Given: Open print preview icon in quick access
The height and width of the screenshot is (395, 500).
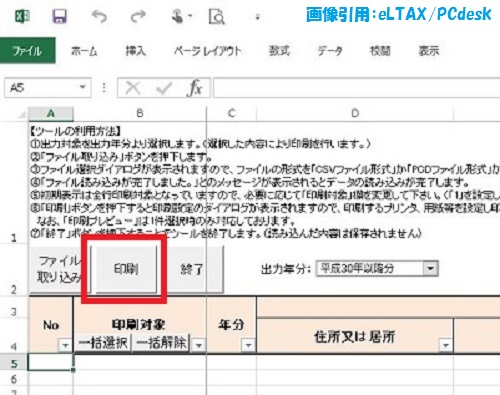Looking at the screenshot, I should [217, 17].
